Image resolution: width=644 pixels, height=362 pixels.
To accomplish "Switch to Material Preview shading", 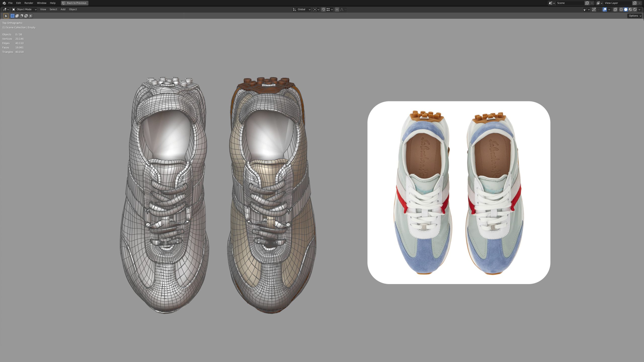I will (630, 10).
